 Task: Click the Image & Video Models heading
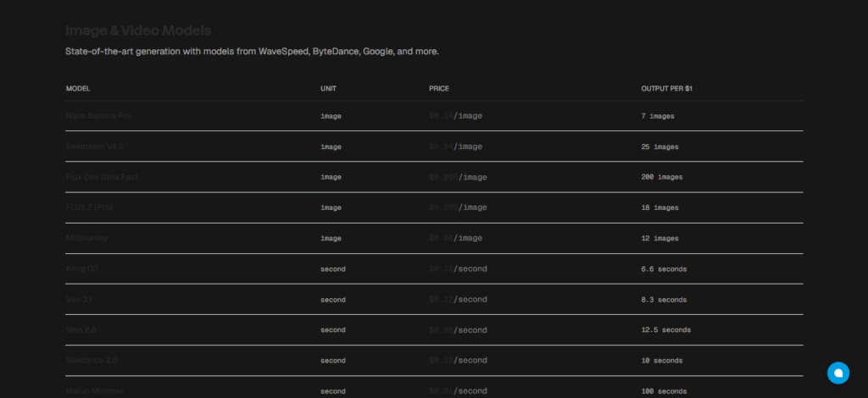point(138,31)
